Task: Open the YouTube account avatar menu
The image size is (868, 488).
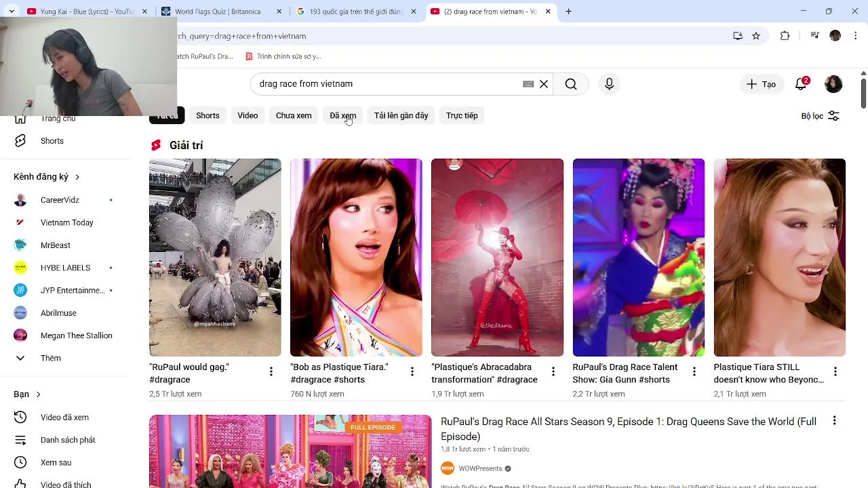Action: tap(833, 84)
